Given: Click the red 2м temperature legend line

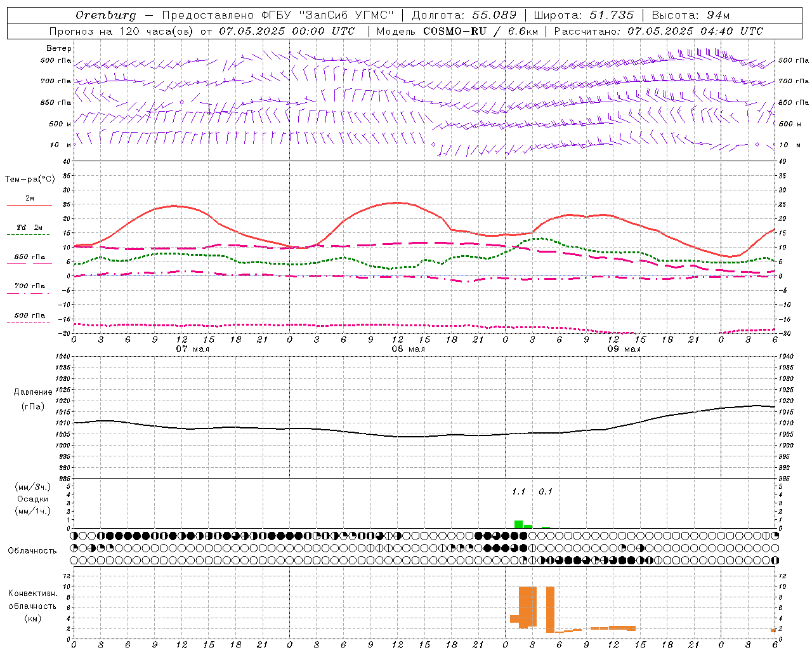Looking at the screenshot, I should pyautogui.click(x=29, y=205).
